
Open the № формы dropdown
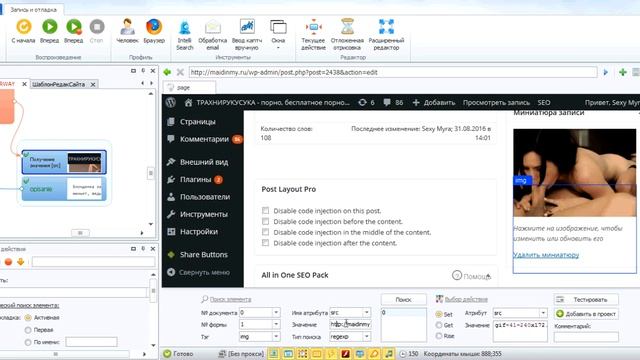tap(276, 324)
